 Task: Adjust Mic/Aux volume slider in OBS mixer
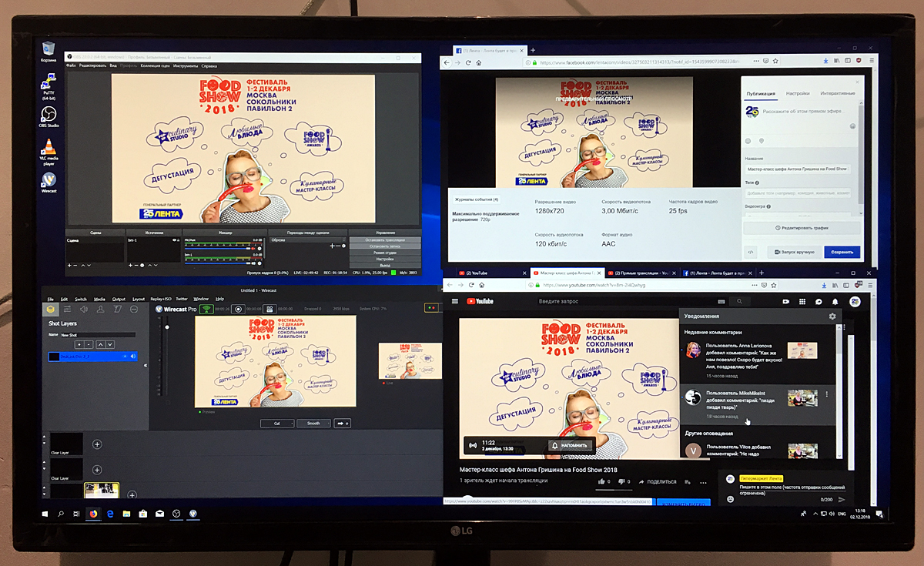point(219,248)
